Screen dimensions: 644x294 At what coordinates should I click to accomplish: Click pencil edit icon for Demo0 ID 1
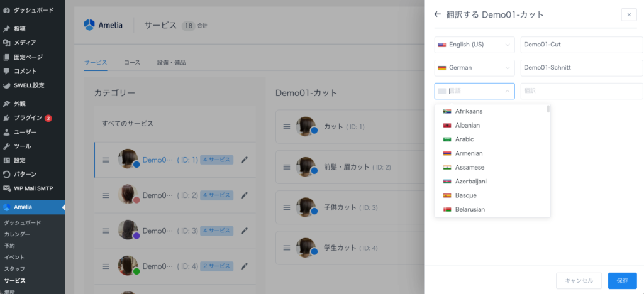pyautogui.click(x=244, y=160)
